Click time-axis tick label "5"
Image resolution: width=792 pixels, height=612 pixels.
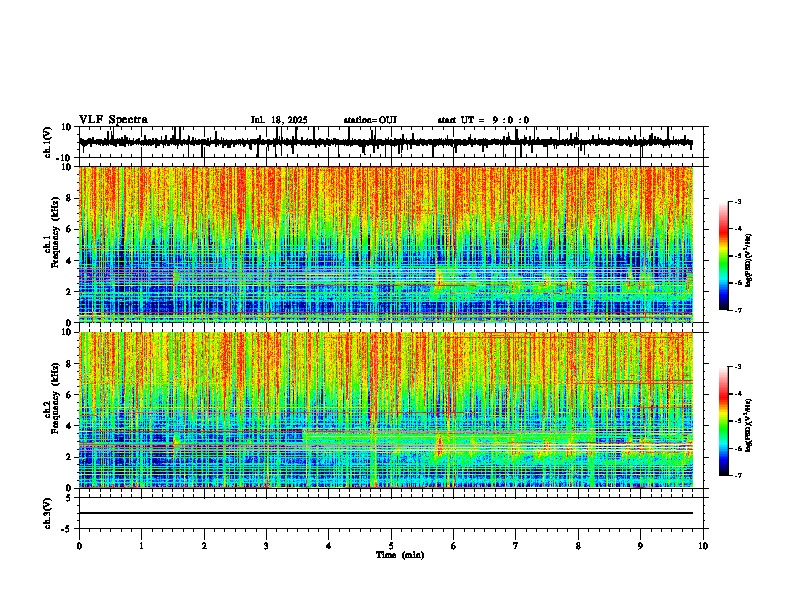(x=391, y=546)
